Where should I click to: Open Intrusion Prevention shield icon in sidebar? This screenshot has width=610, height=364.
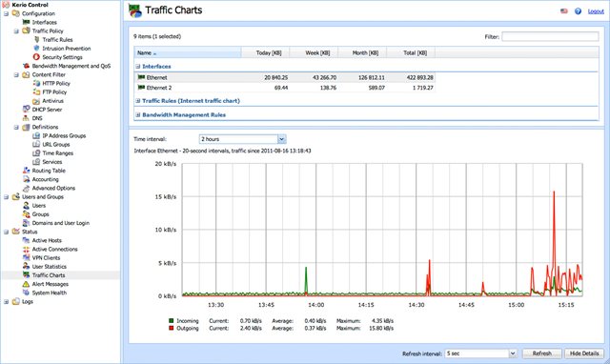pyautogui.click(x=36, y=49)
